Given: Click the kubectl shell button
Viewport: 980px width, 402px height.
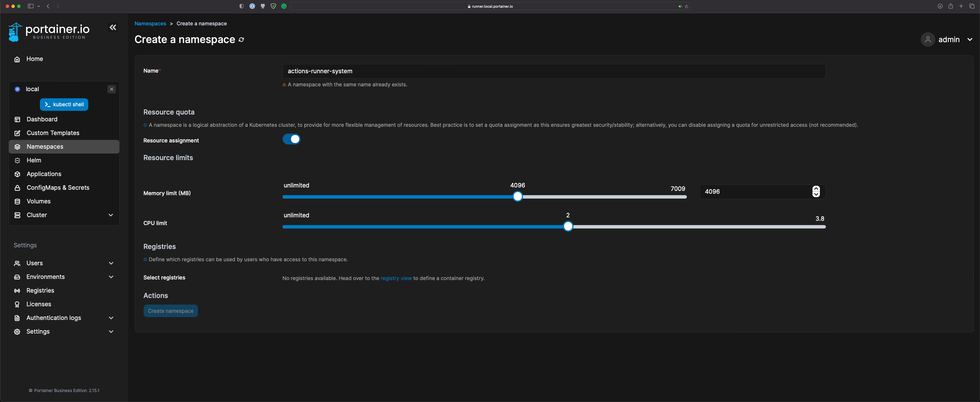Looking at the screenshot, I should coord(64,104).
